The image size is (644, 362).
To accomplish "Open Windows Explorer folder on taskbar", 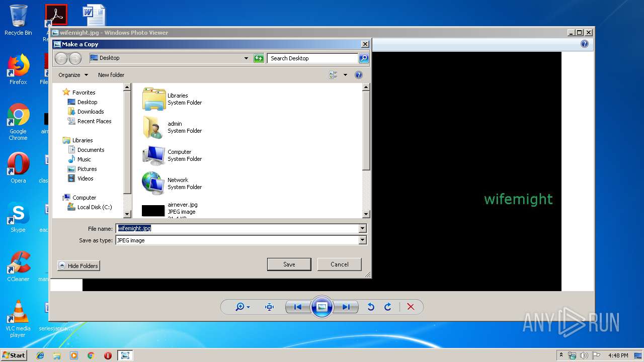I will [57, 355].
